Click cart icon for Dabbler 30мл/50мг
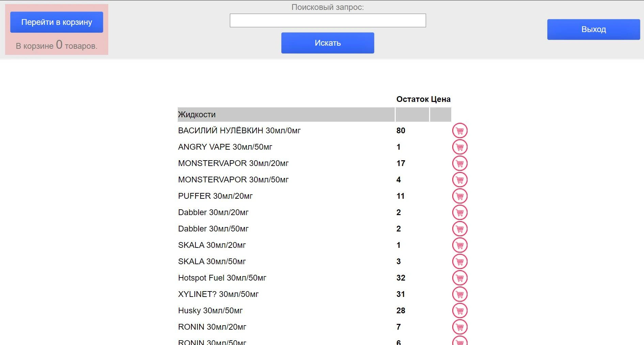Image resolution: width=644 pixels, height=345 pixels. tap(459, 229)
